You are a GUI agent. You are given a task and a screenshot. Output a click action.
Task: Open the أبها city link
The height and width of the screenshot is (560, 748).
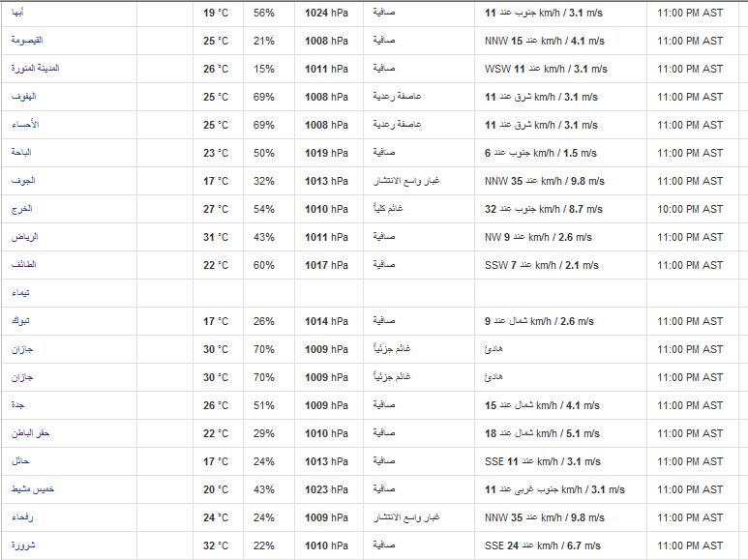click(17, 13)
